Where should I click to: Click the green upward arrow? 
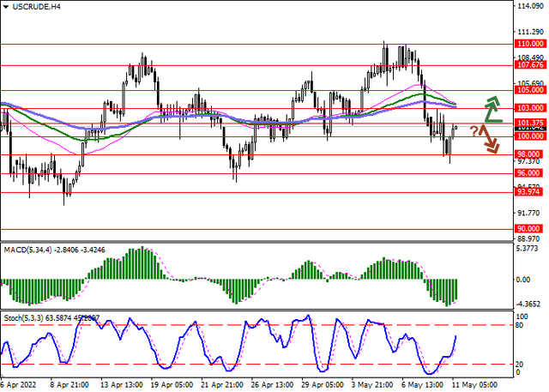pyautogui.click(x=492, y=108)
